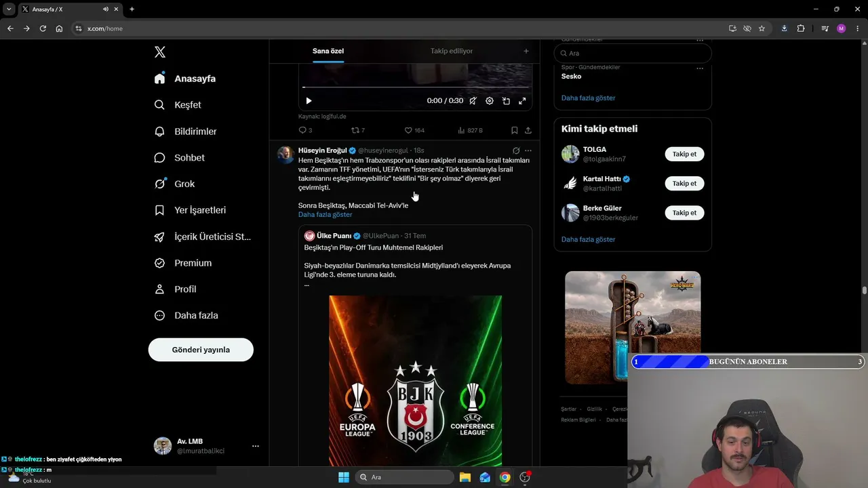Open Grok from the sidebar
This screenshot has width=868, height=488.
[174, 184]
